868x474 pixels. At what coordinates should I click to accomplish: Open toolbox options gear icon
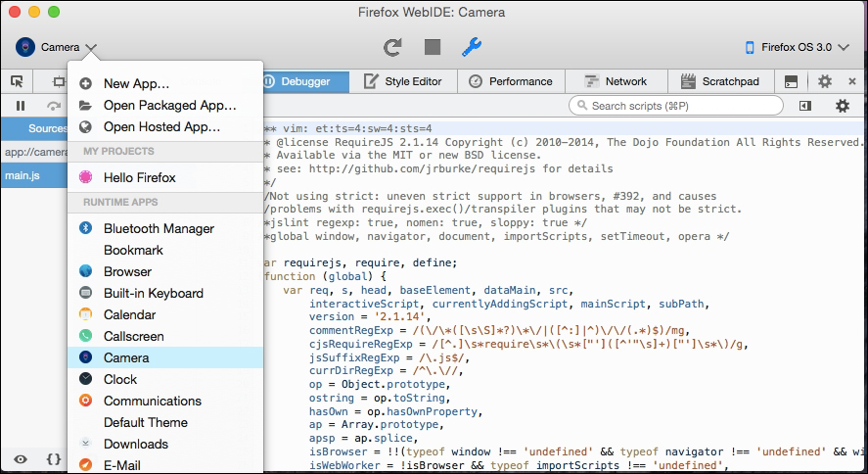(825, 81)
